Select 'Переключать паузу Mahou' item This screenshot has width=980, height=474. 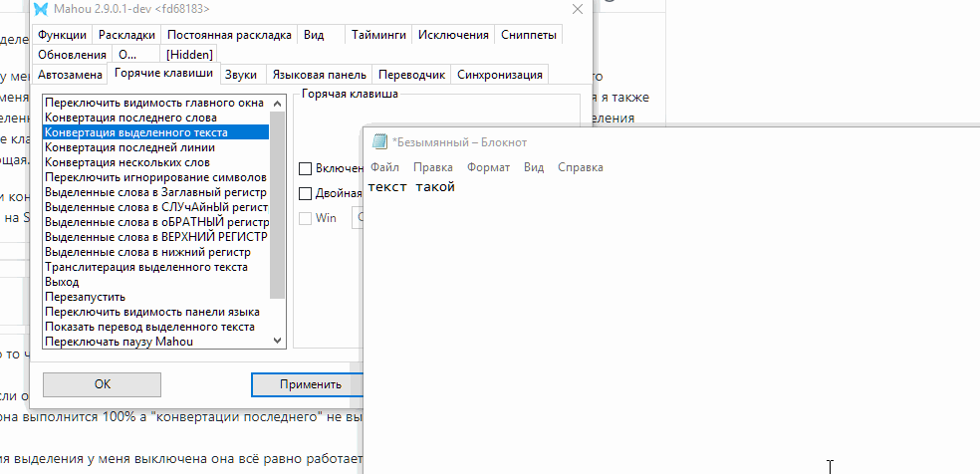click(x=155, y=342)
